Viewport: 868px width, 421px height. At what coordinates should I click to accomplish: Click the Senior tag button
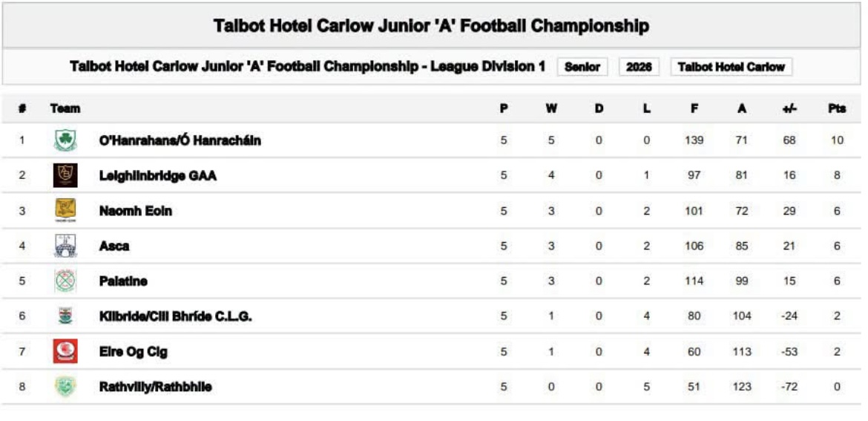[582, 67]
